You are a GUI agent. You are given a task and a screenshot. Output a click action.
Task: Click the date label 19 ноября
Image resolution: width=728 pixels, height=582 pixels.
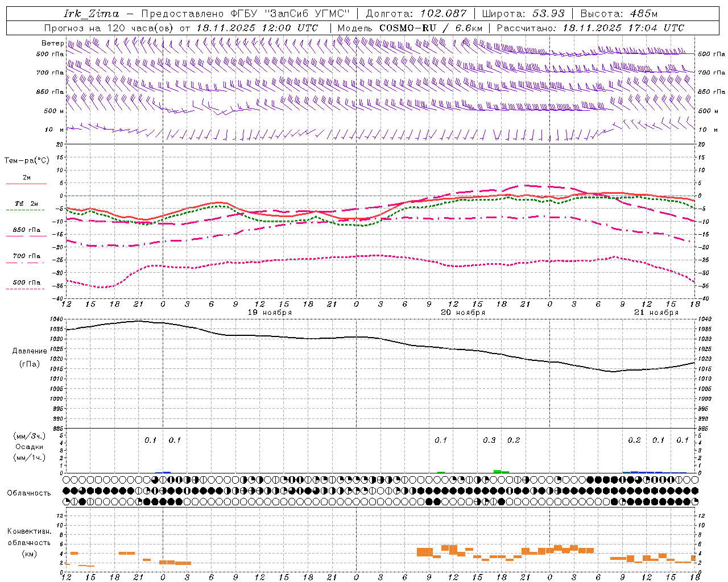[270, 313]
